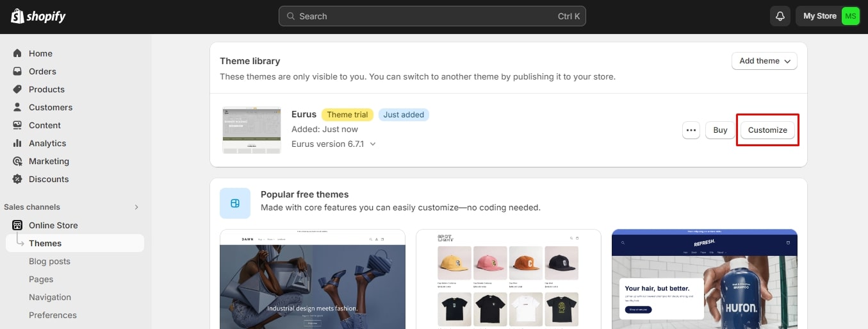Open the Add theme dropdown
868x329 pixels.
(764, 61)
